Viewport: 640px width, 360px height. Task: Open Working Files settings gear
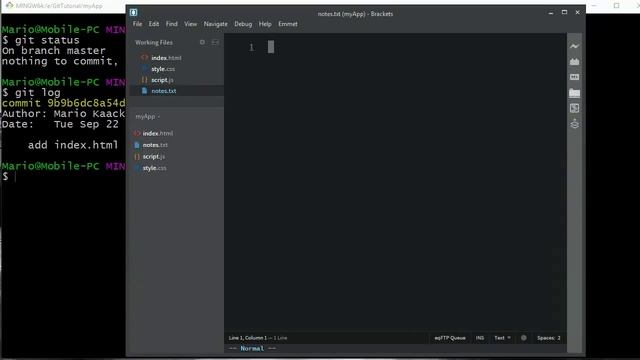(202, 42)
